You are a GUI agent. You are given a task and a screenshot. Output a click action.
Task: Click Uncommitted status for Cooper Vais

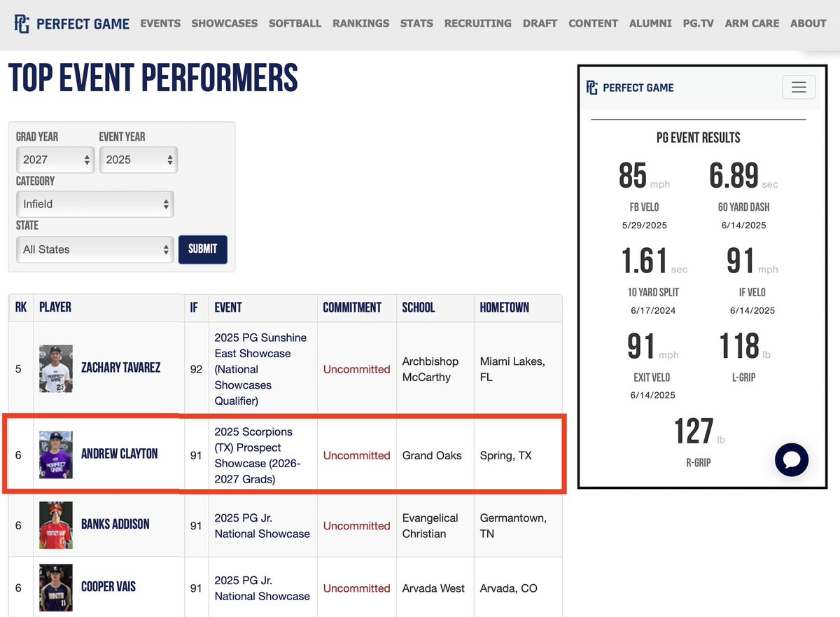point(356,588)
